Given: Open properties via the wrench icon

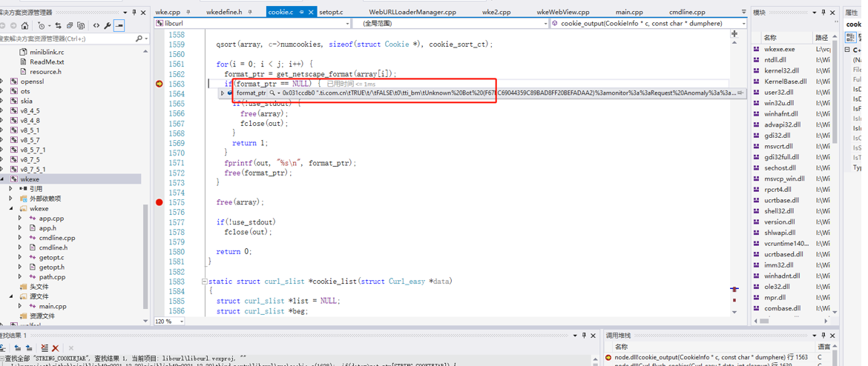Looking at the screenshot, I should (x=108, y=25).
